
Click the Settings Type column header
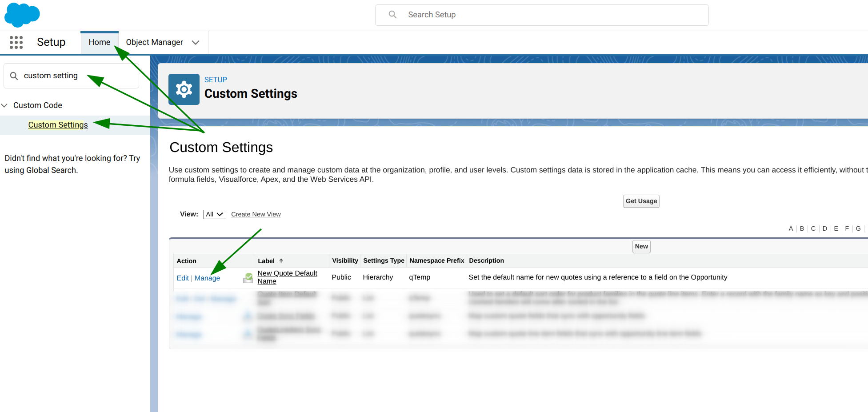(384, 261)
